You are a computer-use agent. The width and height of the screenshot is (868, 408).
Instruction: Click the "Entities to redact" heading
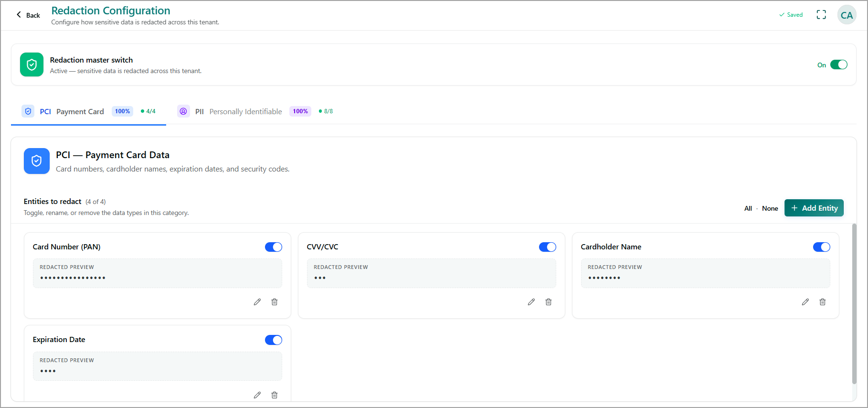(x=53, y=202)
